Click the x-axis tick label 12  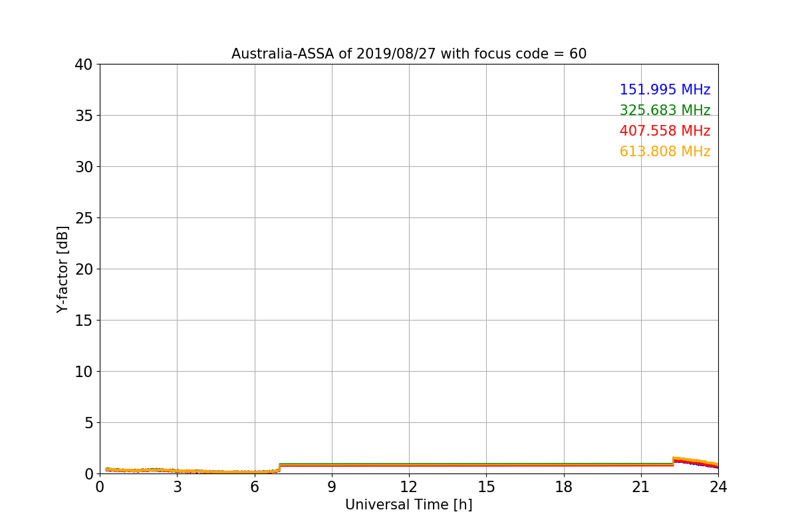409,487
